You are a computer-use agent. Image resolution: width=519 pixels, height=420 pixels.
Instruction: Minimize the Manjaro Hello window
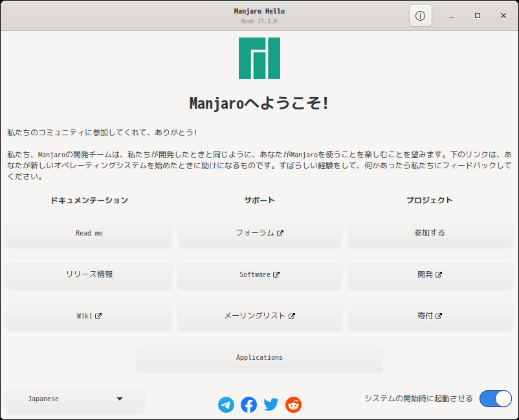pos(452,16)
